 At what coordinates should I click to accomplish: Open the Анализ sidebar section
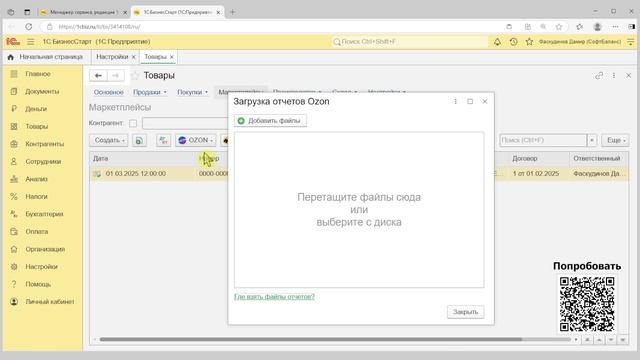(36, 179)
